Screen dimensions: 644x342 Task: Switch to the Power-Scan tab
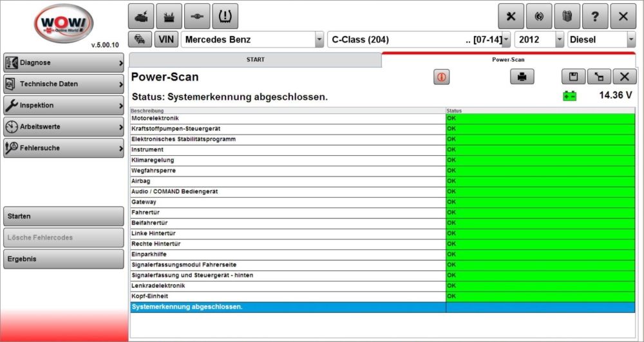click(x=508, y=60)
